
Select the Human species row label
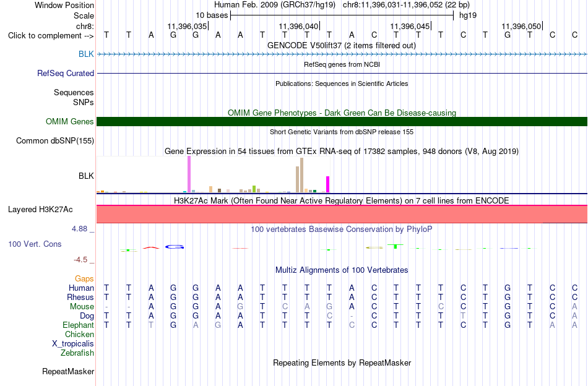81,288
